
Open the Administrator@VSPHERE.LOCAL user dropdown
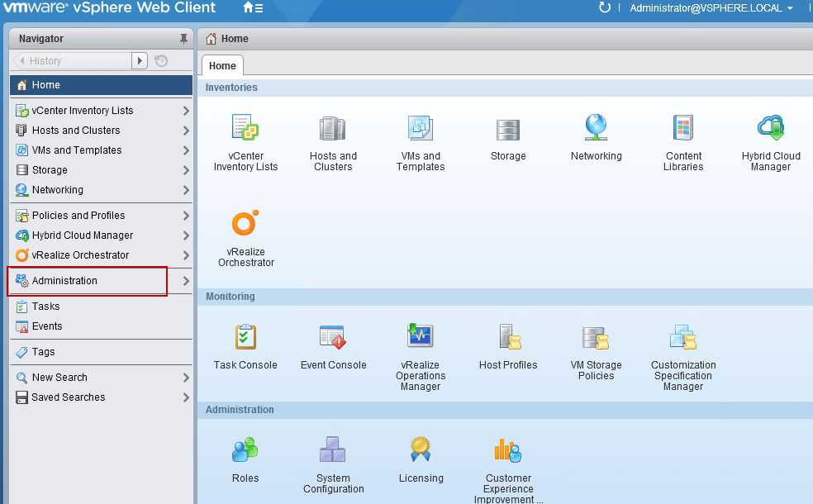(x=711, y=8)
